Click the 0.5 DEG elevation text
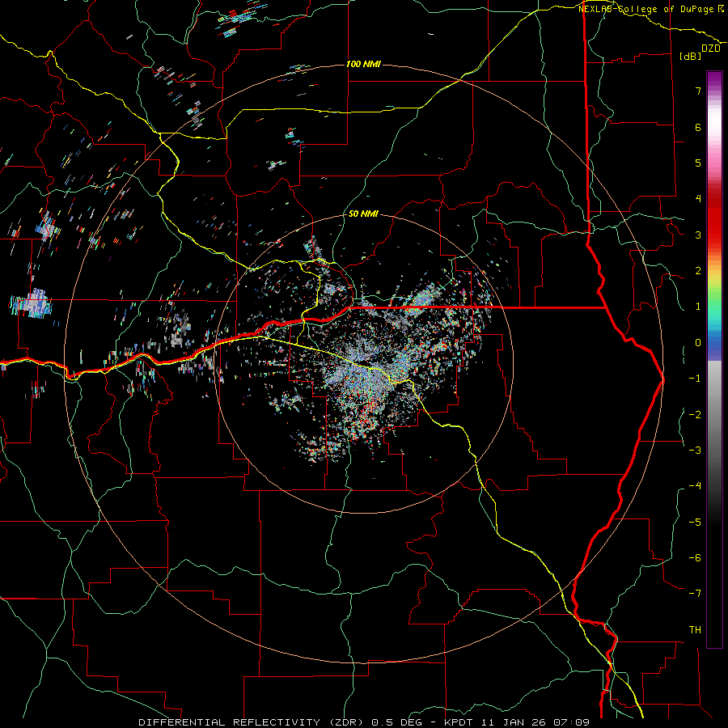Image resolution: width=728 pixels, height=728 pixels. 397,722
